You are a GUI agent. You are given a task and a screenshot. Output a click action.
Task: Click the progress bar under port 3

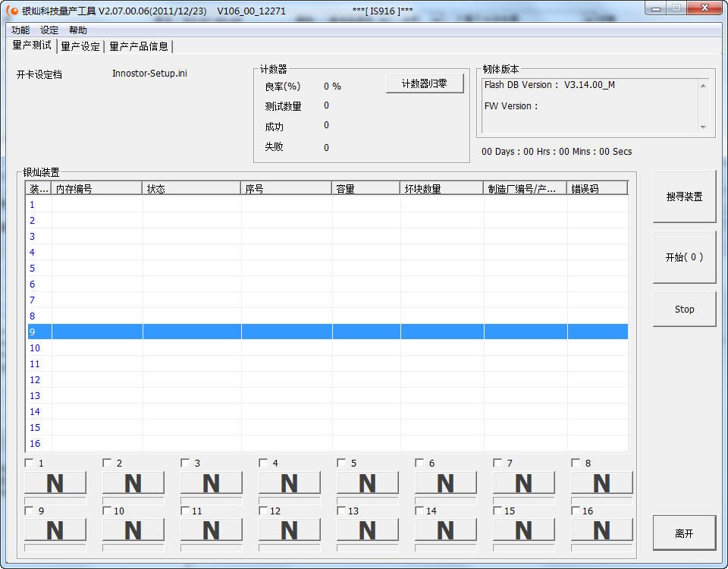[x=212, y=501]
